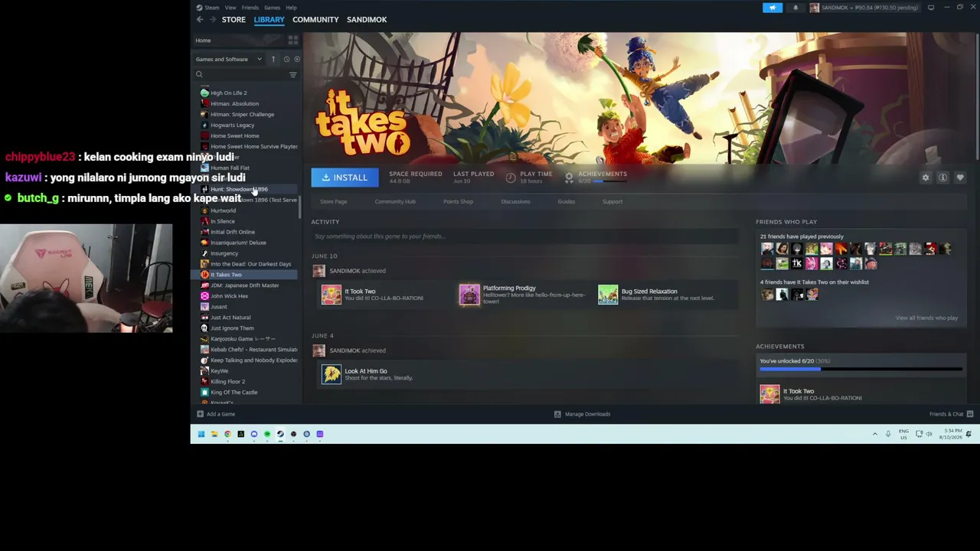The height and width of the screenshot is (551, 980).
Task: Click the achievements progress bar
Action: tap(861, 369)
